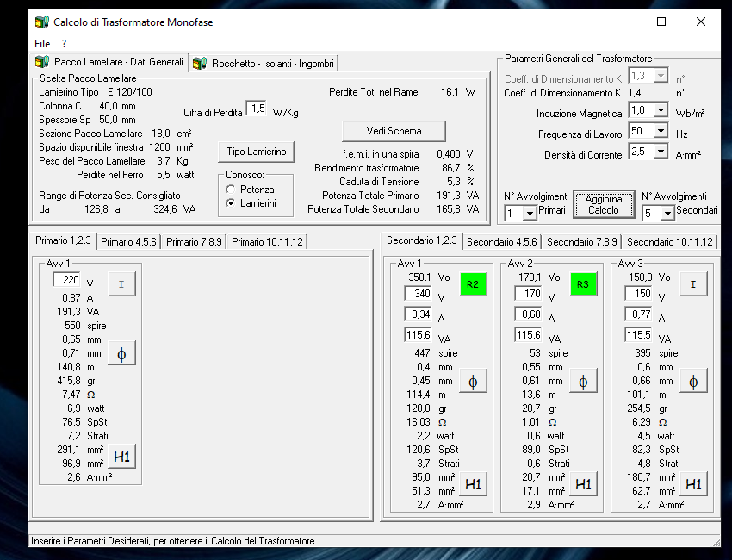The width and height of the screenshot is (732, 560).
Task: Open the Densità di Corrente dropdown
Action: point(661,152)
